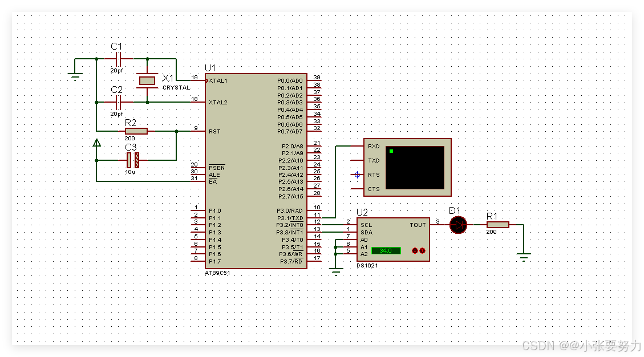Click the virtual terminal CTS pin
Viewport: 644px width, 357px height.
pos(374,189)
